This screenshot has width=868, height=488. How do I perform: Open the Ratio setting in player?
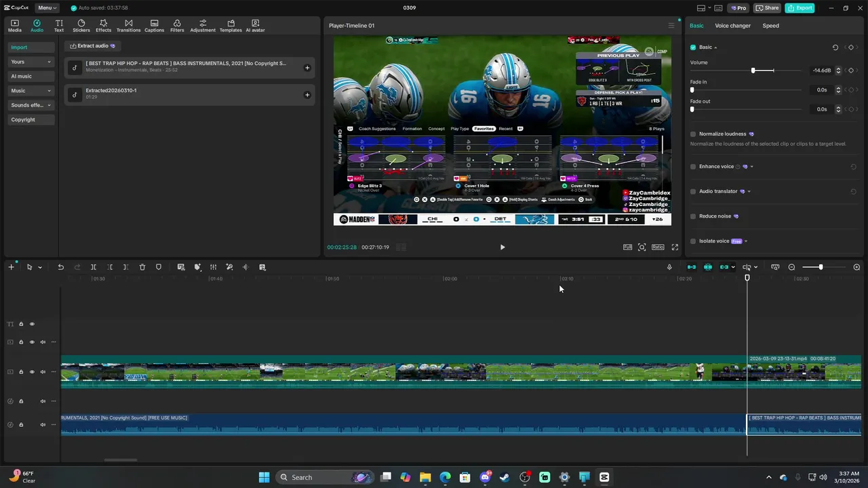point(658,247)
